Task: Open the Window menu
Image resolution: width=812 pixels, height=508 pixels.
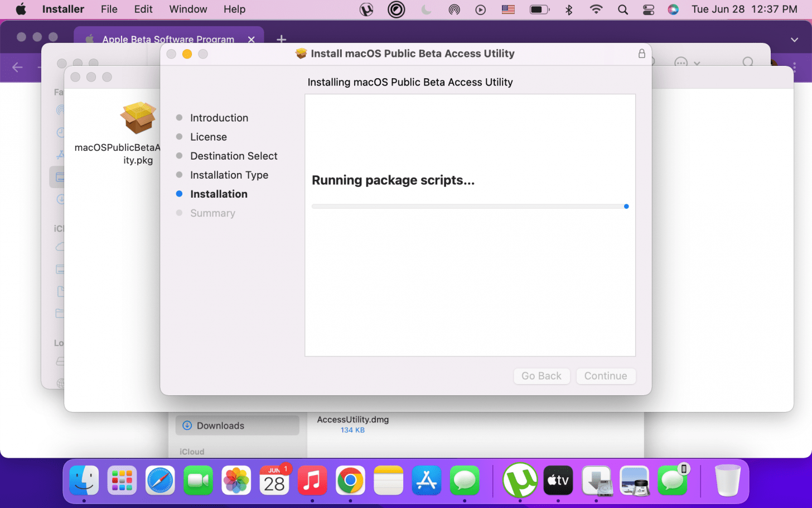Action: click(188, 9)
